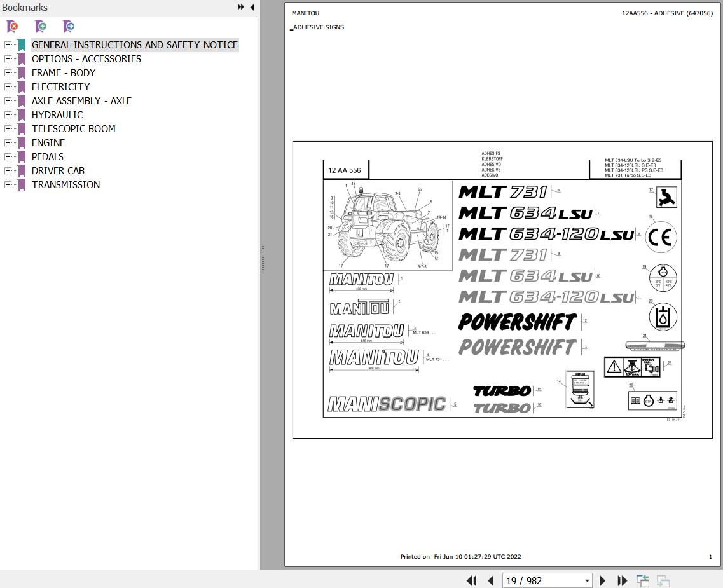723x588 pixels.
Task: Select the FRAME - BODY bookmark
Action: [64, 73]
